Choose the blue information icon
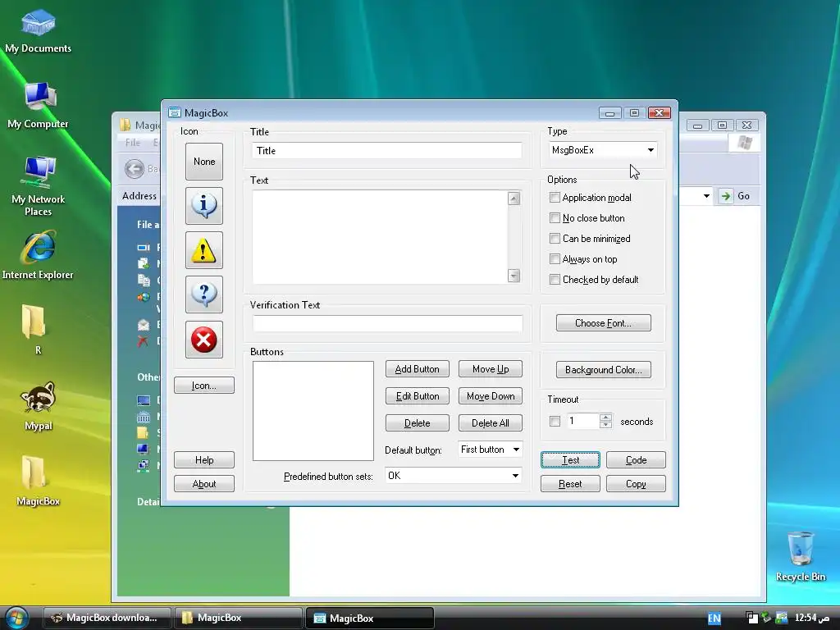 coord(204,206)
